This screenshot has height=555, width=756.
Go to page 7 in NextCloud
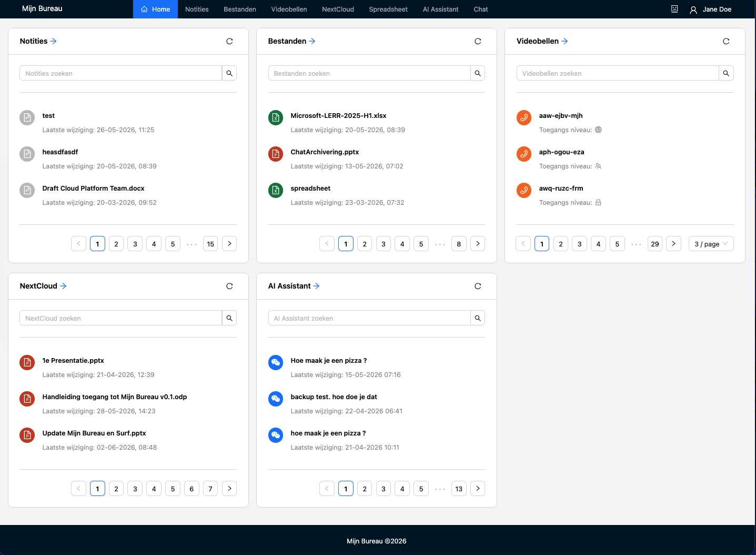coord(210,489)
